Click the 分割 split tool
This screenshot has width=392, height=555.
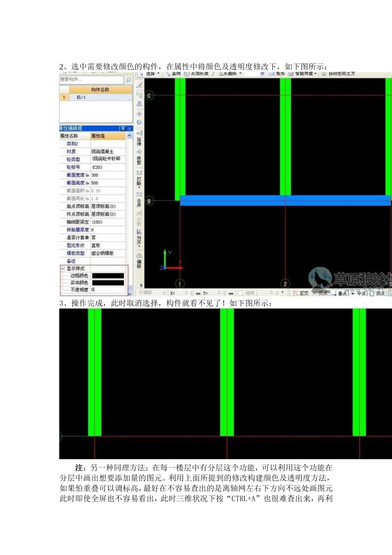point(139,218)
